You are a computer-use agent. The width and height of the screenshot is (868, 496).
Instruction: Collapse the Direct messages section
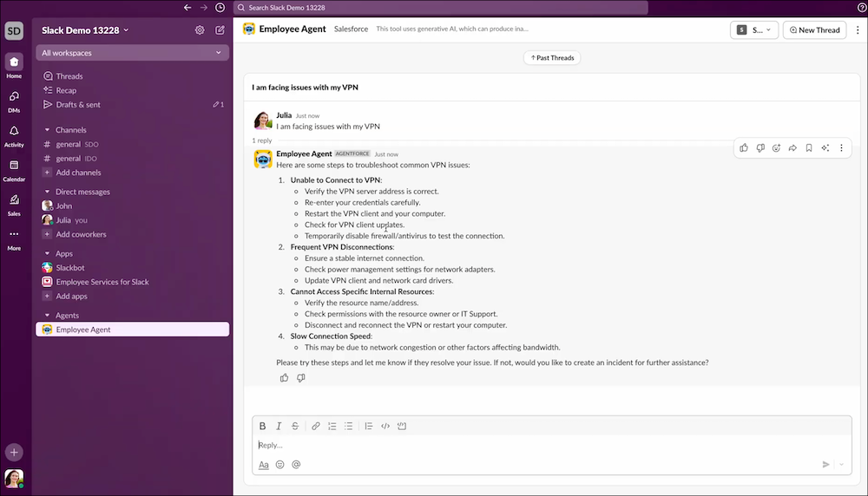coord(47,192)
